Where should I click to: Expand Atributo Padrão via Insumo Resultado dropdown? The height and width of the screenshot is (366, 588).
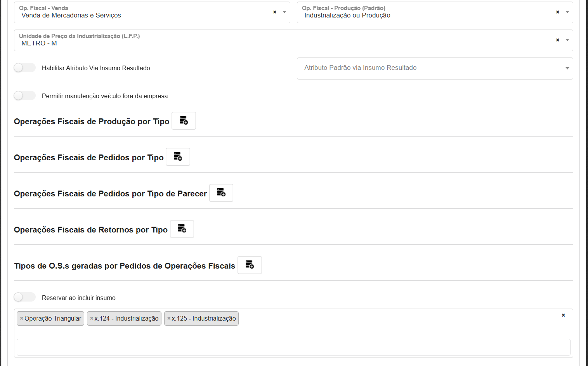[x=567, y=68]
